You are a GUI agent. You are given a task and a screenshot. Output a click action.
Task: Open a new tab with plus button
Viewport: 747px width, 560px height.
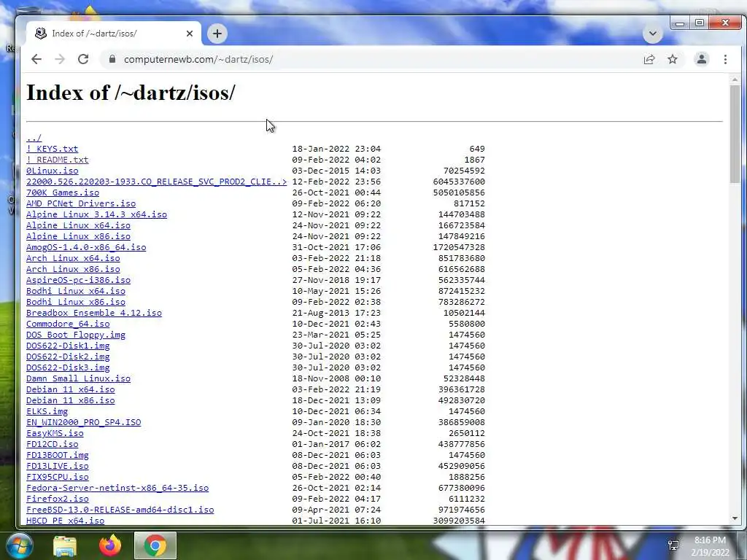pos(217,34)
